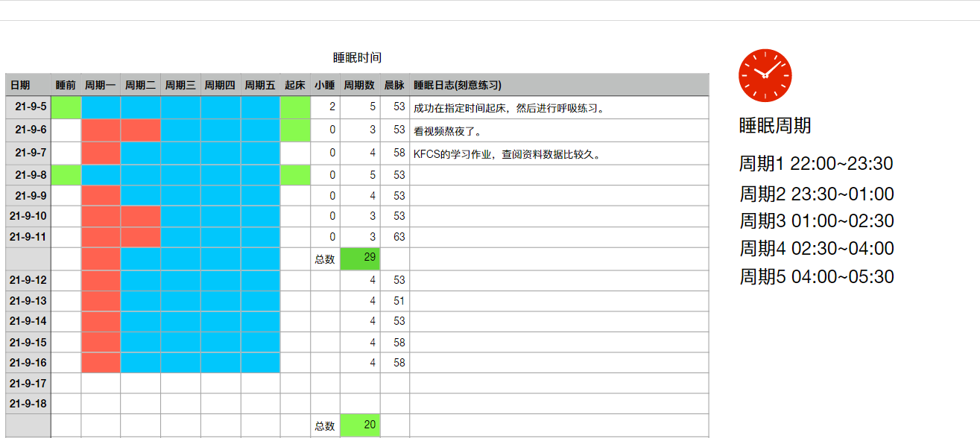
Task: Click the 晨脉 column header
Action: (394, 86)
